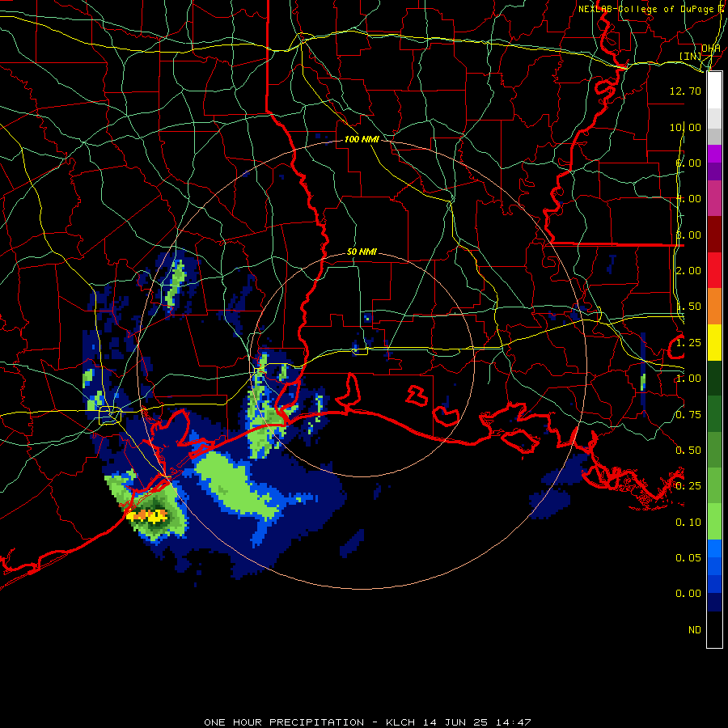Click the yellow-orange heavy rainfall core on the map

point(146,515)
